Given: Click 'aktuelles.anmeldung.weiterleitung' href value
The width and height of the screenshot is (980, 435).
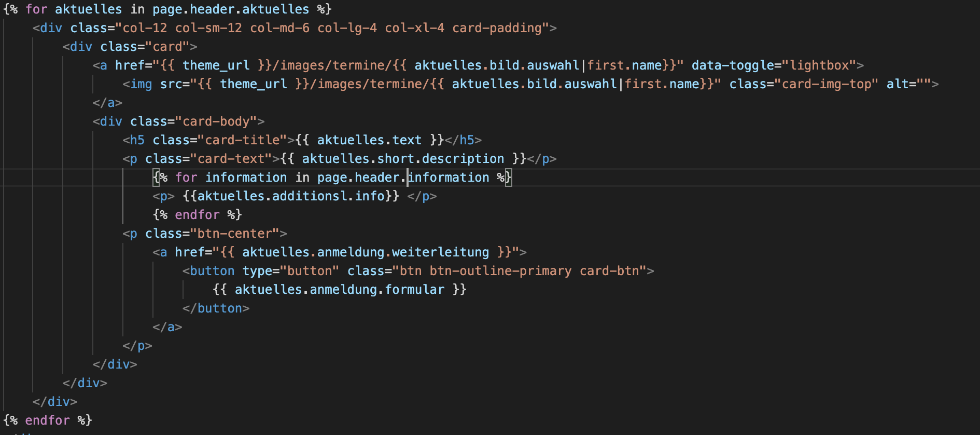Looking at the screenshot, I should [x=366, y=252].
